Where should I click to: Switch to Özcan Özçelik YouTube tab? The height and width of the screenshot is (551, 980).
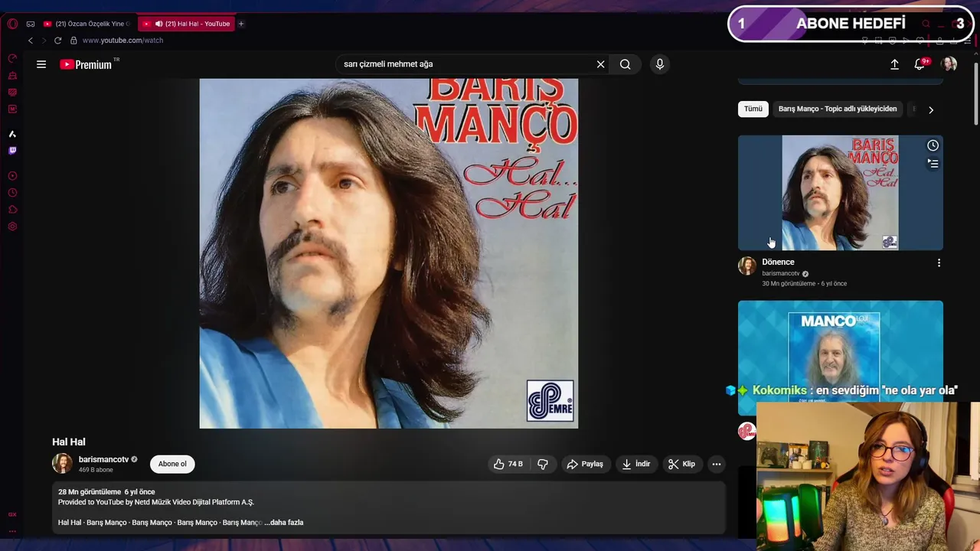(x=87, y=24)
